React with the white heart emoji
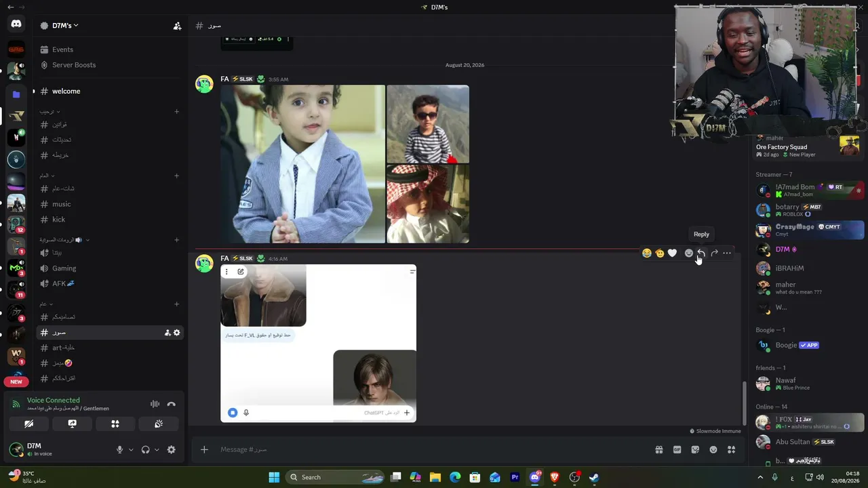Screen dimensions: 868x488 (x=672, y=253)
